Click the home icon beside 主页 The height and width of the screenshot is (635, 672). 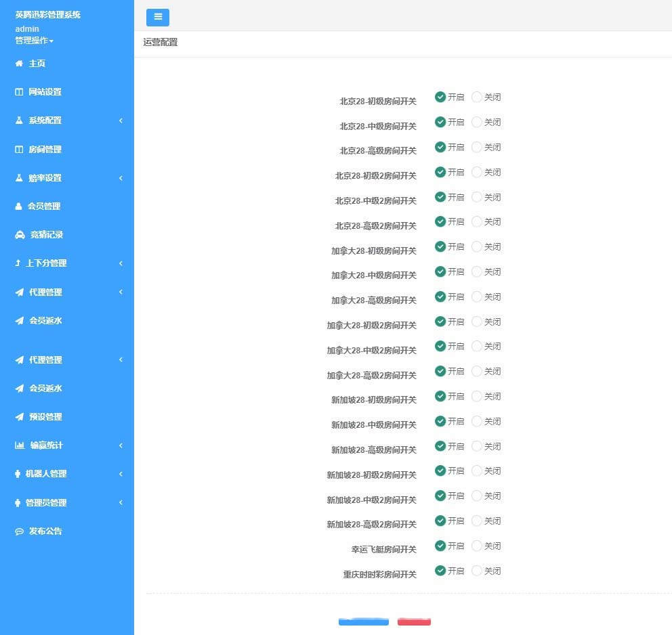pos(19,64)
